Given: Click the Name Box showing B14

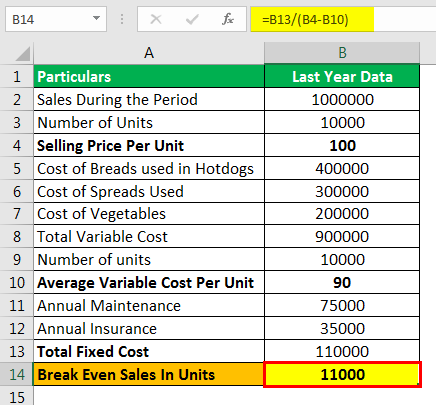Looking at the screenshot, I should pyautogui.click(x=56, y=19).
